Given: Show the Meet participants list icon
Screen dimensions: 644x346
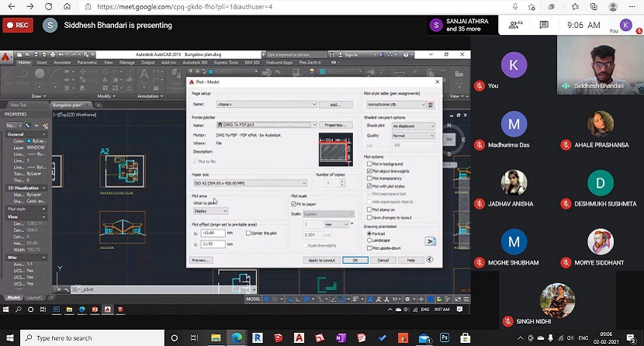Looking at the screenshot, I should 514,25.
